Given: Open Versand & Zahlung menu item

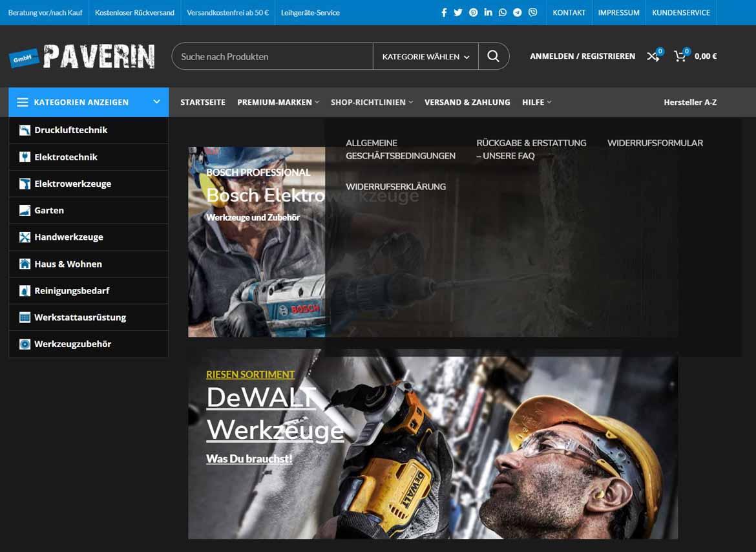Looking at the screenshot, I should 467,102.
